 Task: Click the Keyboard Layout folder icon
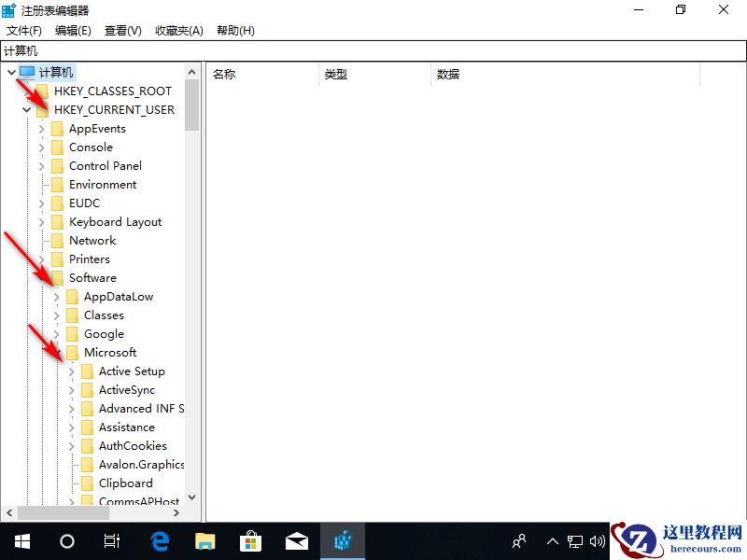coord(56,221)
